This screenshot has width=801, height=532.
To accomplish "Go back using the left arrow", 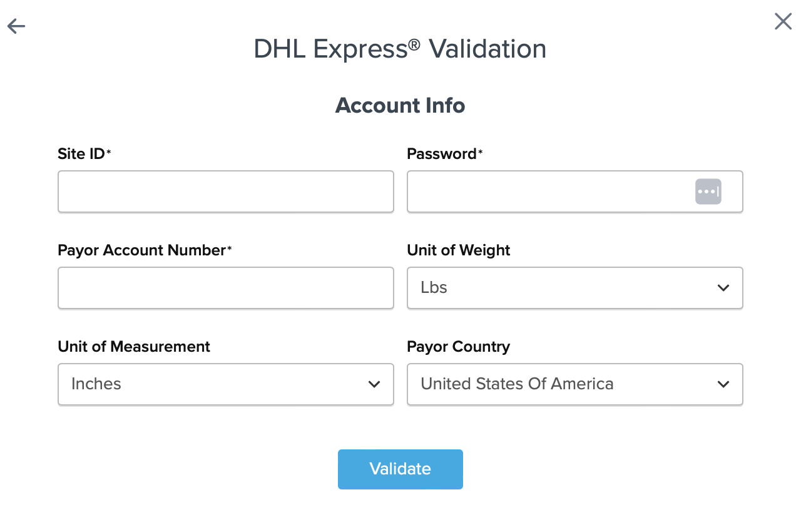I will 16,26.
